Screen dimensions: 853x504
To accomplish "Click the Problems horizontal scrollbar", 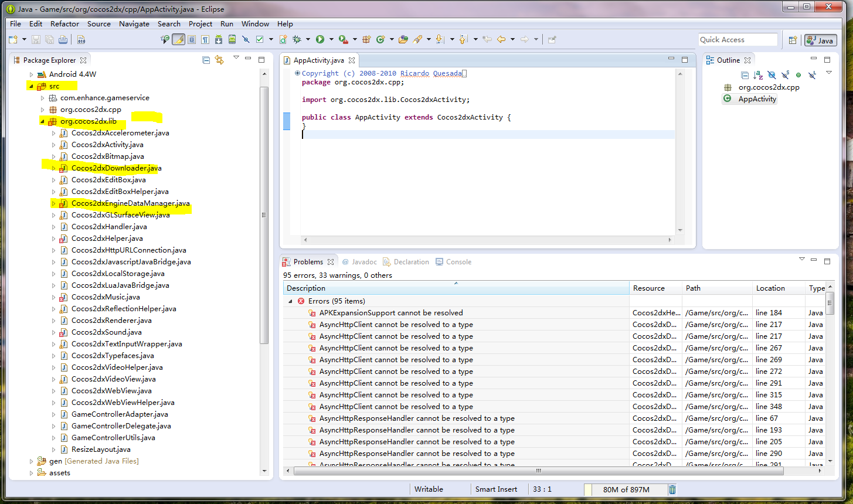I will click(538, 471).
